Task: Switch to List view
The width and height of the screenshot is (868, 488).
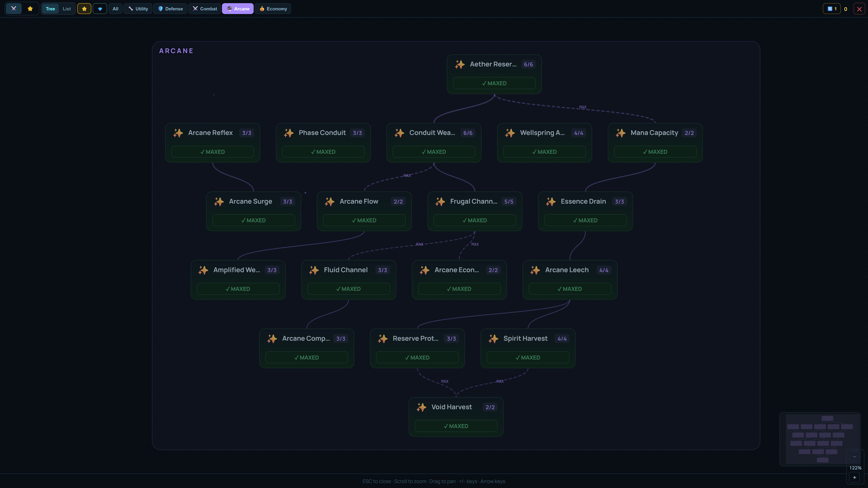Action: (x=67, y=9)
